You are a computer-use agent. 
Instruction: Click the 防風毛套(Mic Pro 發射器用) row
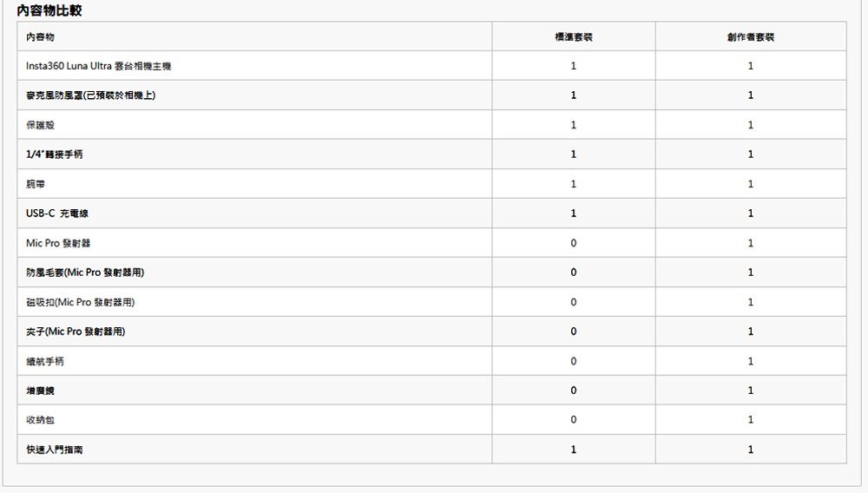pyautogui.click(x=431, y=272)
